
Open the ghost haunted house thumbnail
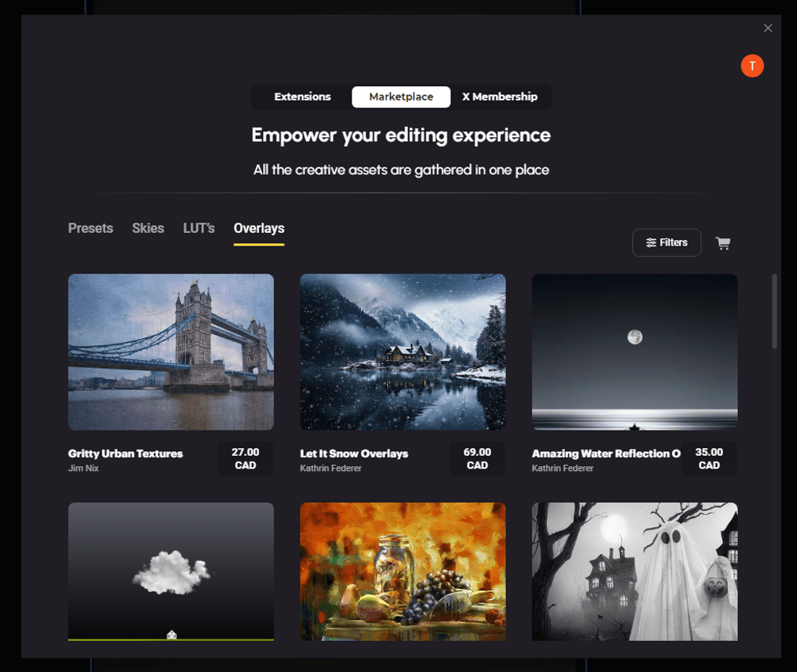(x=634, y=572)
